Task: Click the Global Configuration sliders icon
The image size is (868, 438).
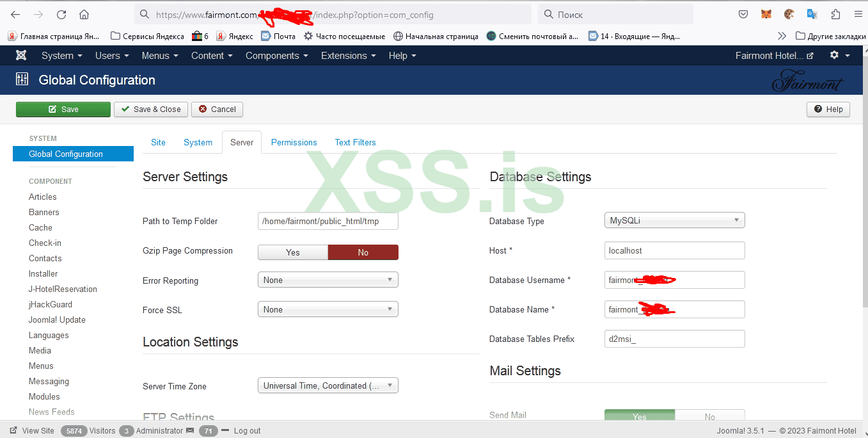Action: pyautogui.click(x=22, y=80)
